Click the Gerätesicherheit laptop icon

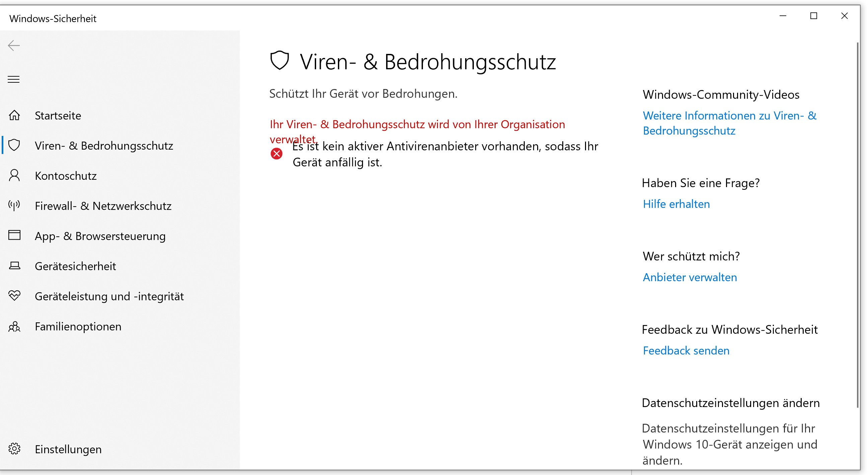tap(14, 266)
